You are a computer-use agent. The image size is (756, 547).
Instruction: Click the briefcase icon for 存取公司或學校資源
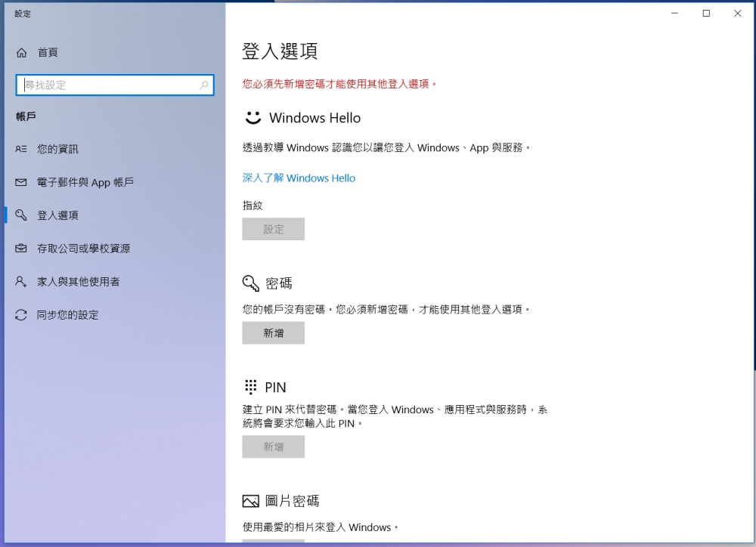pyautogui.click(x=20, y=249)
